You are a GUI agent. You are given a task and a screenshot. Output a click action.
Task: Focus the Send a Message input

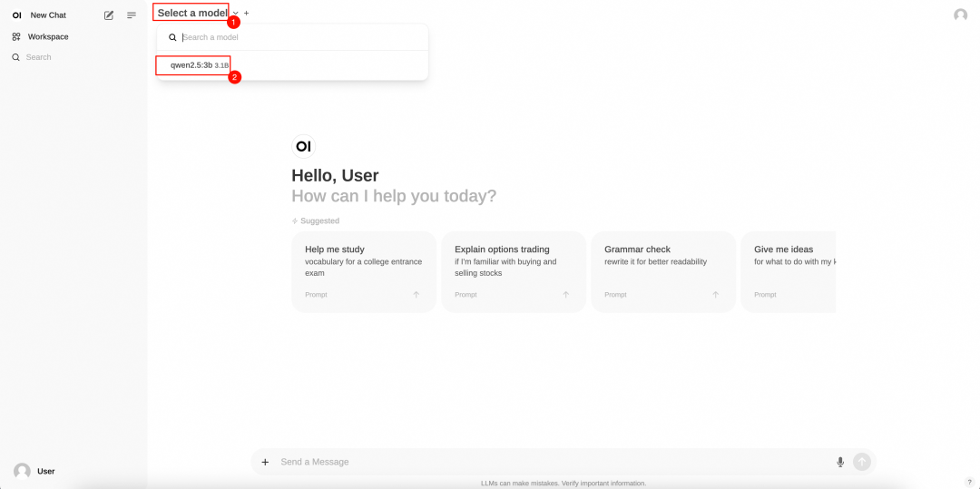click(x=554, y=462)
